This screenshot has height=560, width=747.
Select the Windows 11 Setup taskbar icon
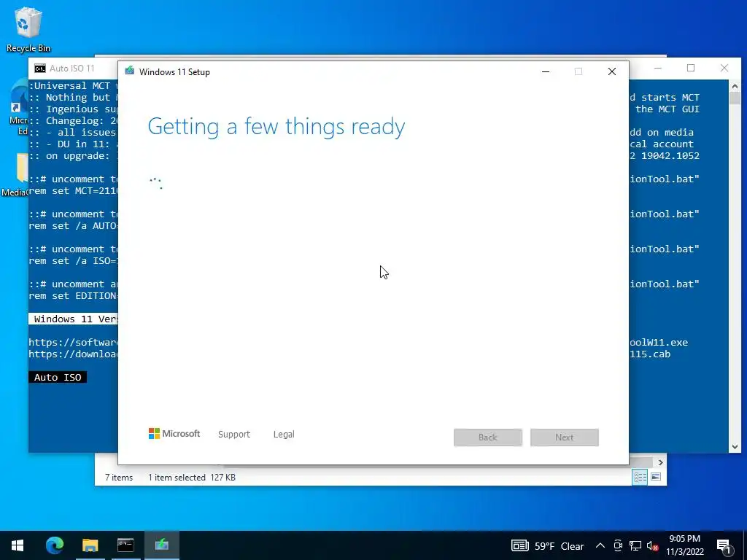(161, 545)
